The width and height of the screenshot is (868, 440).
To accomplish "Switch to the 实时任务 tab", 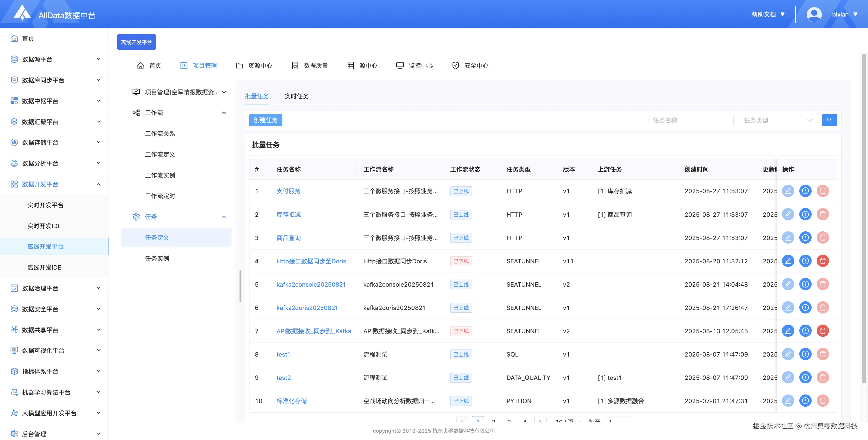I will [296, 96].
